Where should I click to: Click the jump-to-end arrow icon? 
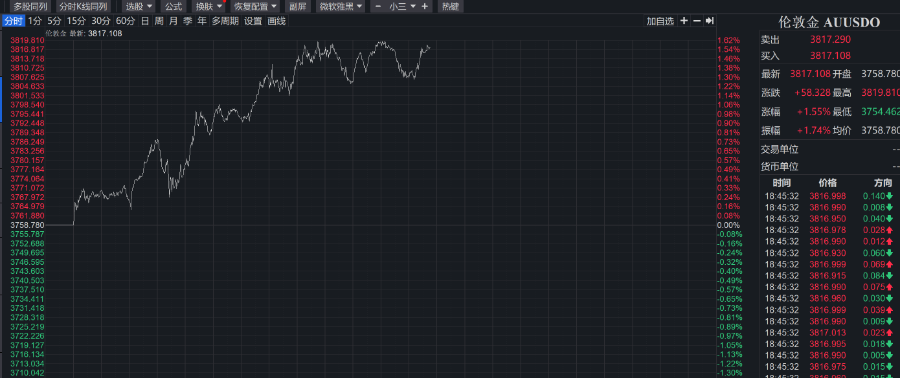(709, 21)
